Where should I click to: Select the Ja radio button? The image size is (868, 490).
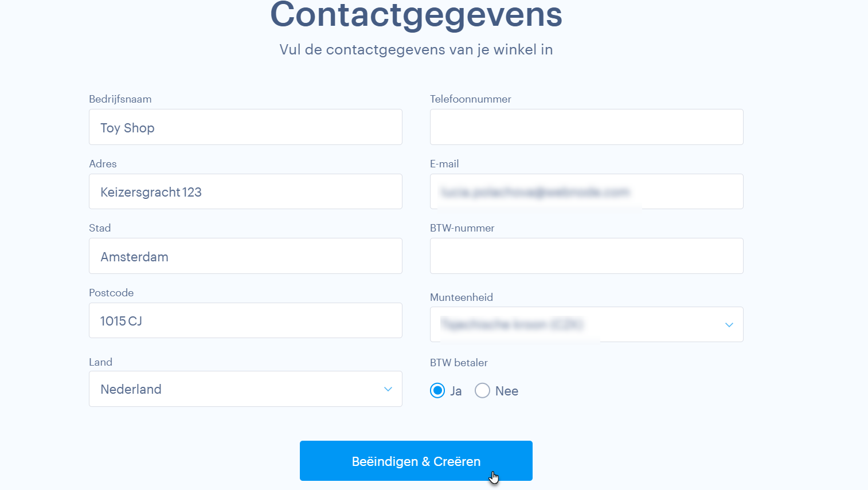coord(437,391)
